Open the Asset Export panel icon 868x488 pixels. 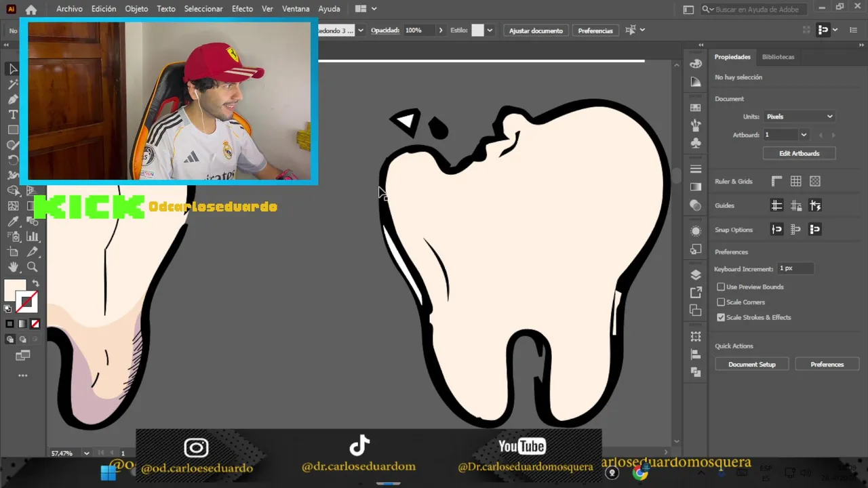[696, 292]
